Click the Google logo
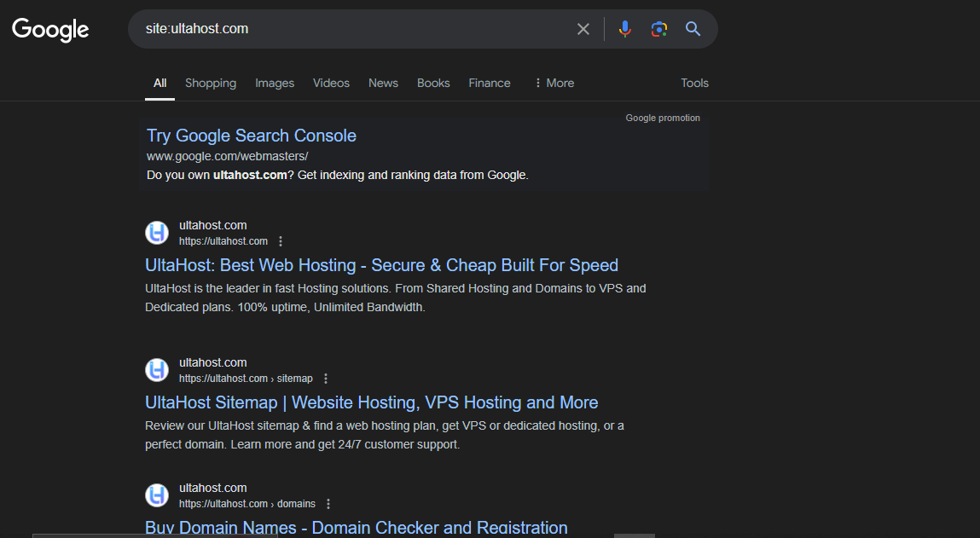This screenshot has height=538, width=980. tap(49, 30)
